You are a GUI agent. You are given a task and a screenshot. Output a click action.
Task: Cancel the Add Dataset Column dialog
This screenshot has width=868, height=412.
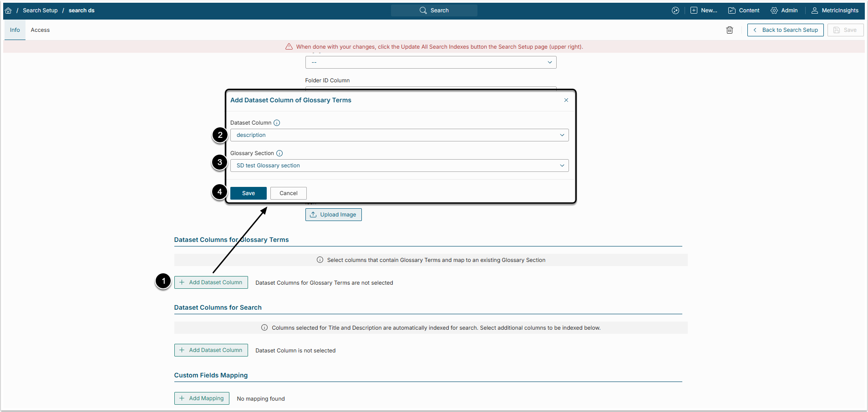pyautogui.click(x=289, y=193)
